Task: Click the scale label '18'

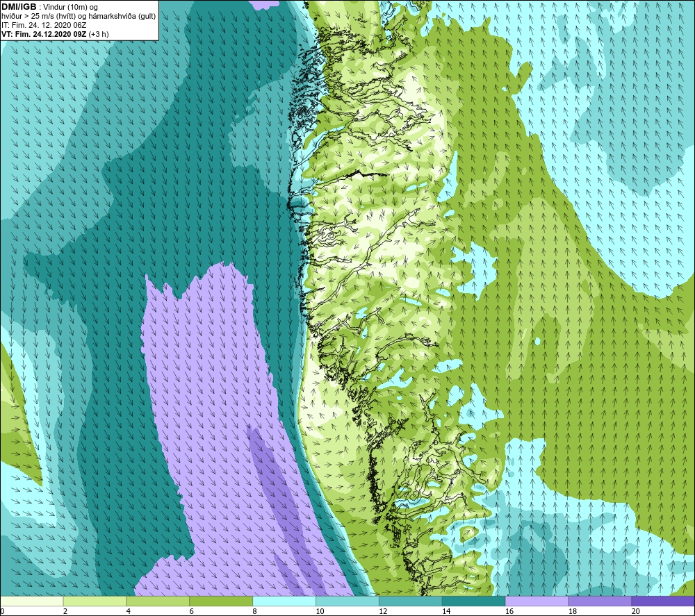Action: [x=572, y=611]
